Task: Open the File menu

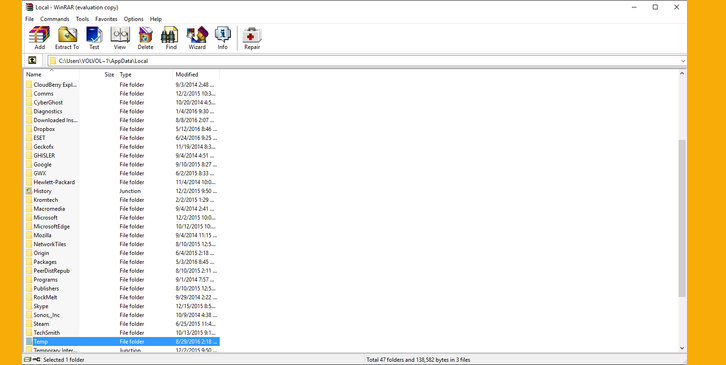Action: [x=30, y=19]
